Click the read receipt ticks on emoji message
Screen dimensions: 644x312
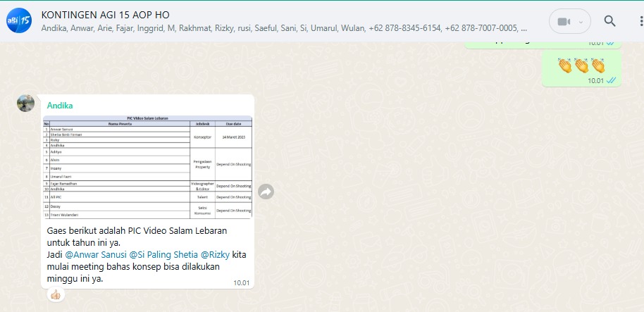click(x=611, y=80)
